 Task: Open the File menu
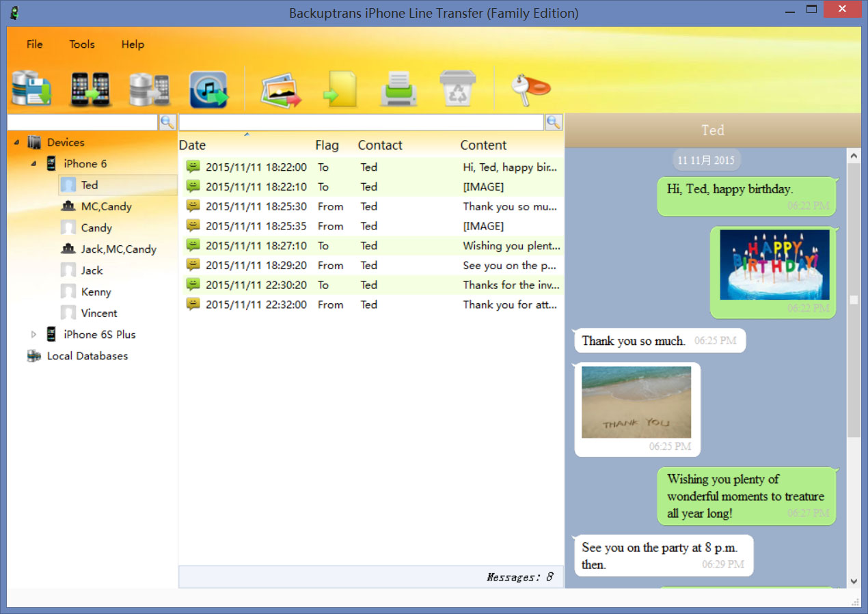(34, 44)
